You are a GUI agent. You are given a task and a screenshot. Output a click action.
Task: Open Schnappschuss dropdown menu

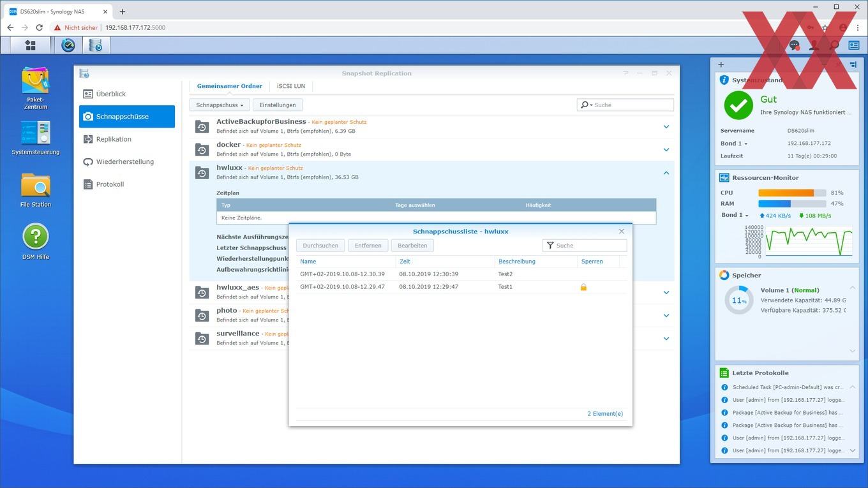click(220, 105)
